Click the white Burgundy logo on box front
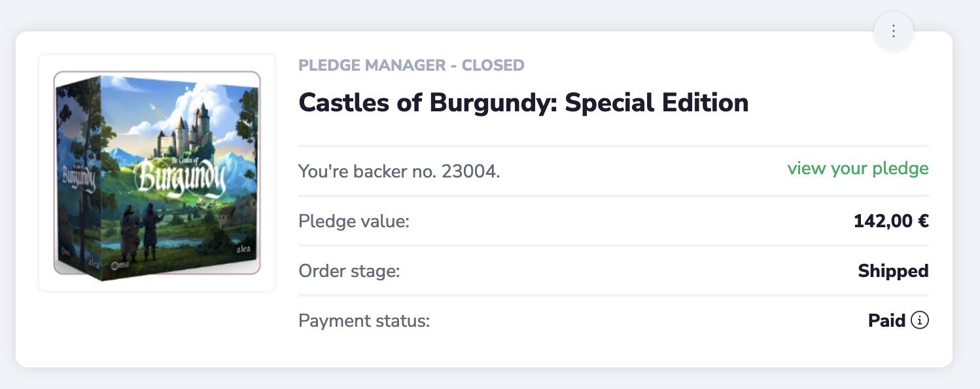Image resolution: width=980 pixels, height=389 pixels. pyautogui.click(x=180, y=177)
